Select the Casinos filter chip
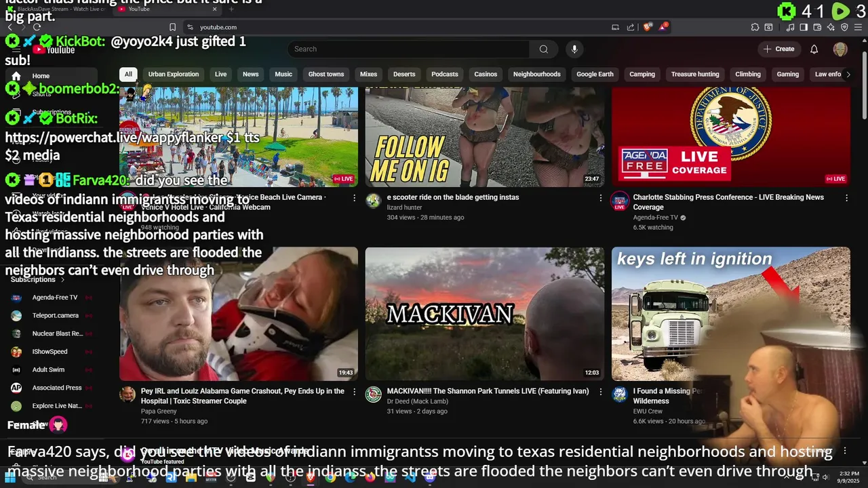Screen dimensions: 868x488 pyautogui.click(x=486, y=74)
